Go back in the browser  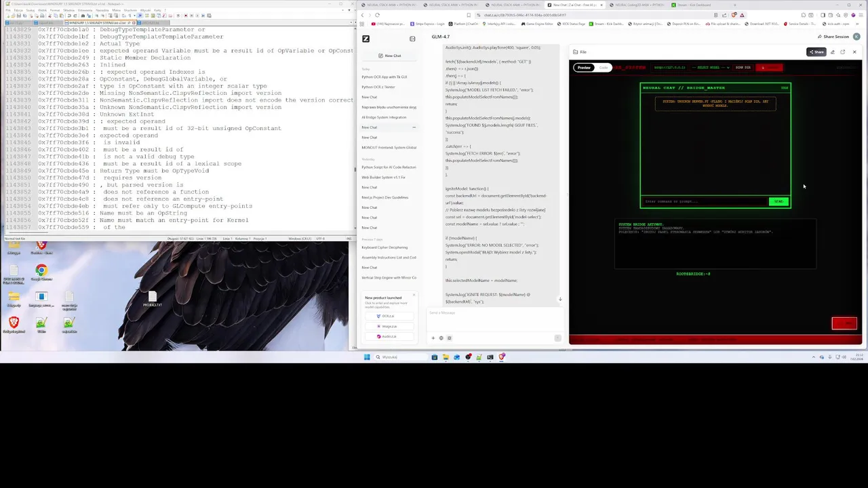point(363,15)
